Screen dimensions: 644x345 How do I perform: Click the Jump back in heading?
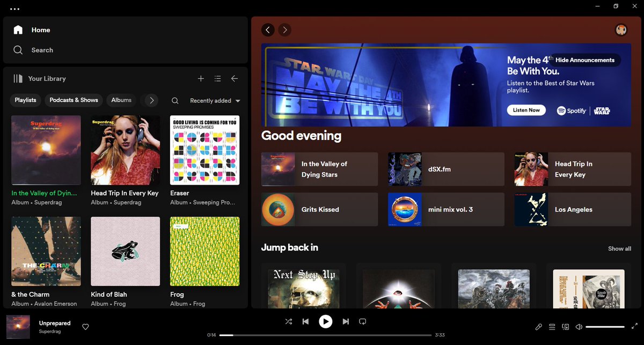[x=289, y=247]
